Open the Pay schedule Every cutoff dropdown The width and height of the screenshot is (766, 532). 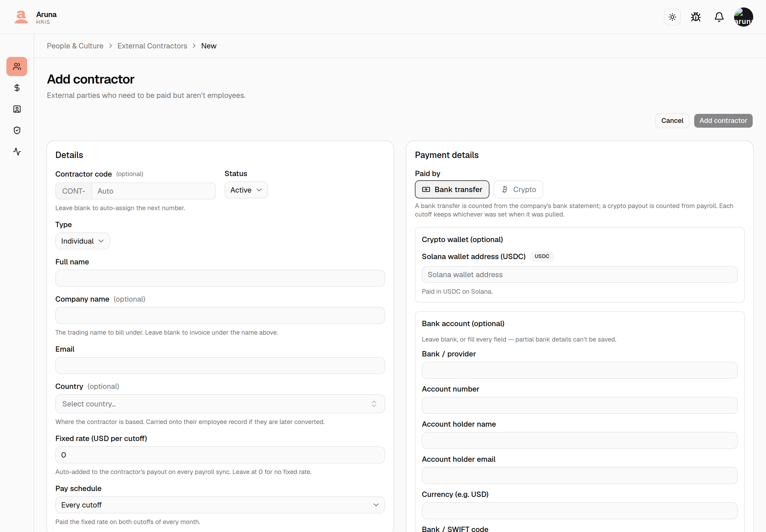coord(220,505)
